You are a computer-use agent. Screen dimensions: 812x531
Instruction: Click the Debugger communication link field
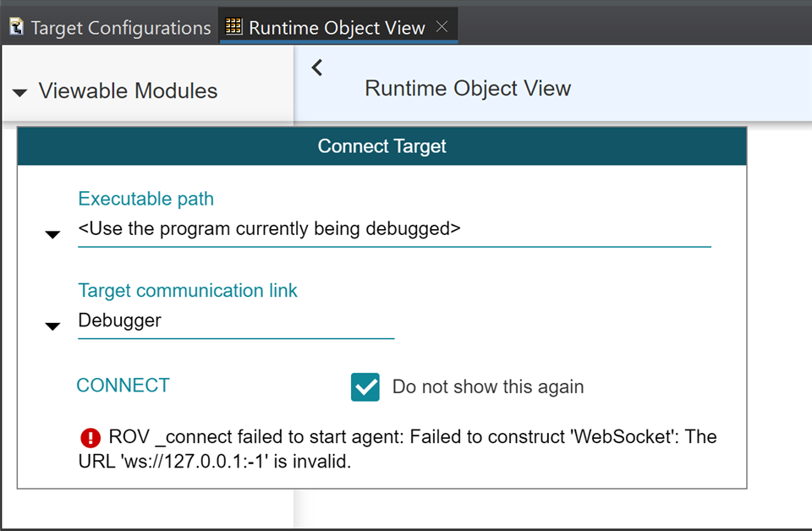[x=235, y=320]
